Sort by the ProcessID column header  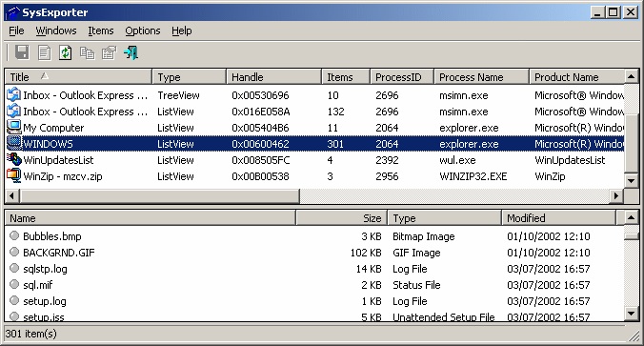(402, 77)
